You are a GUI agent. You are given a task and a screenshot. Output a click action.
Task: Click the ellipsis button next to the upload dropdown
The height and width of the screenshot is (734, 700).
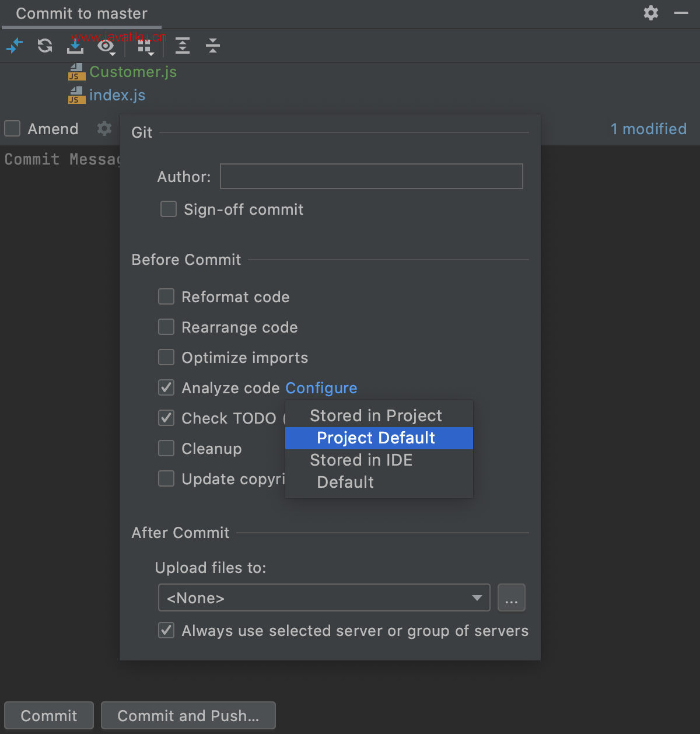point(512,597)
